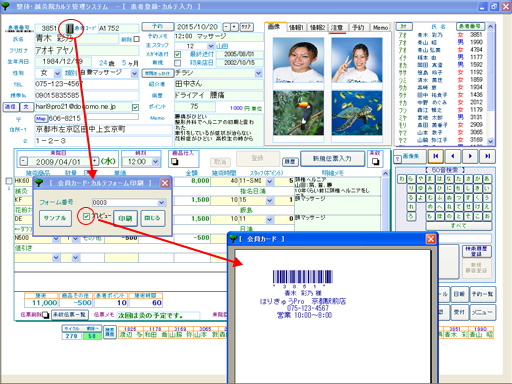The image size is (512, 384).
Task: Expand the チラシ visit-reason dropdown
Action: pyautogui.click(x=259, y=73)
